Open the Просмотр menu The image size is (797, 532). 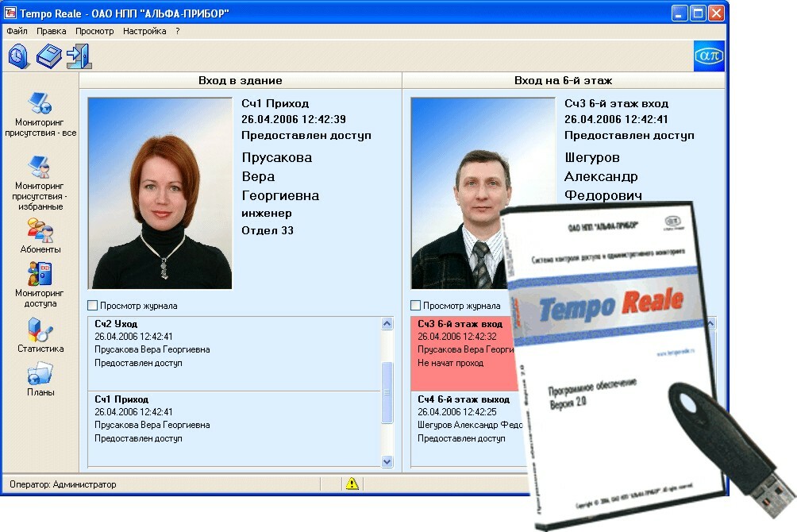click(x=94, y=31)
